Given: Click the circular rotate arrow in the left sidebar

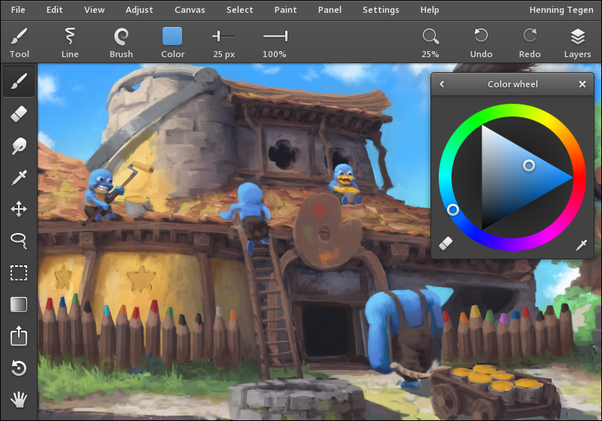Looking at the screenshot, I should point(19,368).
